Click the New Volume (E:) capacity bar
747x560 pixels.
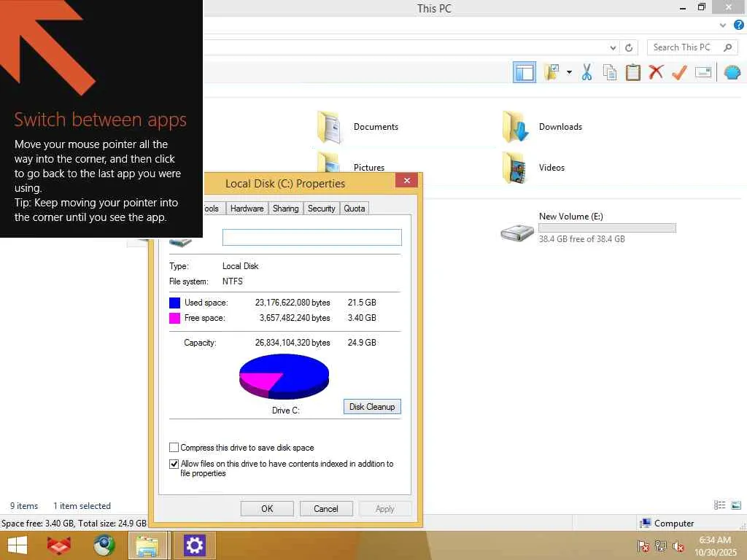click(607, 228)
